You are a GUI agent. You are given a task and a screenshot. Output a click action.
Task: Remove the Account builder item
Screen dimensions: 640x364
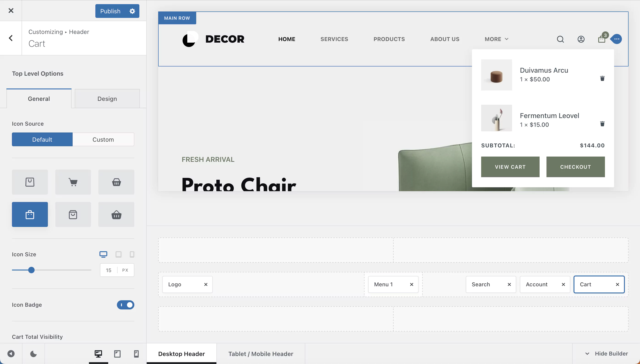click(563, 284)
